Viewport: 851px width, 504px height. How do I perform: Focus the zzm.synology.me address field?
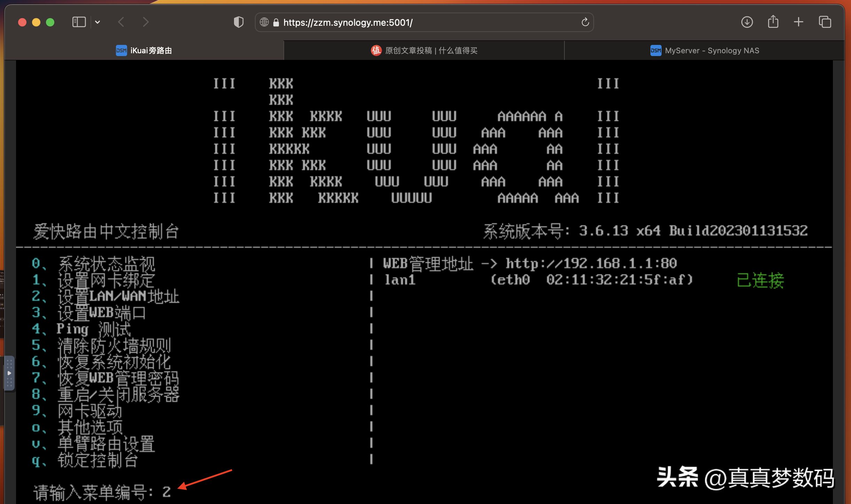pyautogui.click(x=424, y=22)
